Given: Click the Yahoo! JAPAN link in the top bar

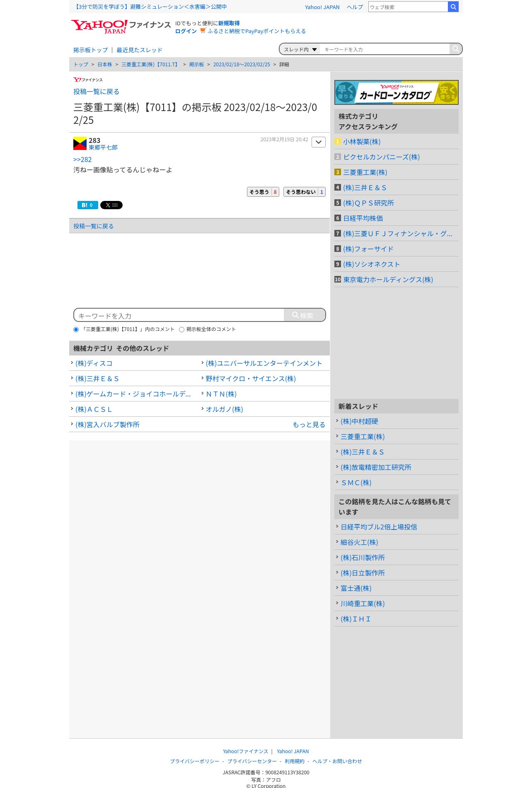Looking at the screenshot, I should pos(322,7).
